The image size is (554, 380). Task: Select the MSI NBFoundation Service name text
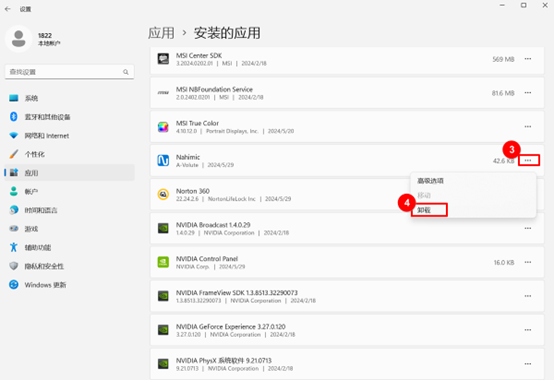coord(214,89)
